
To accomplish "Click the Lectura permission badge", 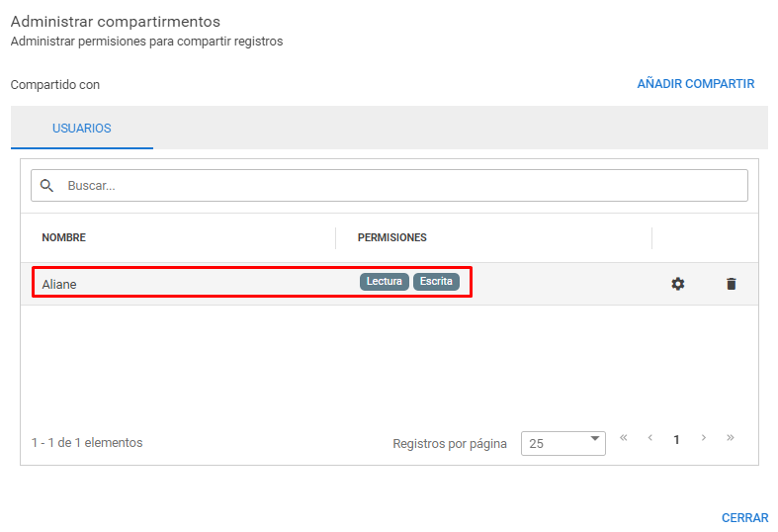I will (x=384, y=282).
